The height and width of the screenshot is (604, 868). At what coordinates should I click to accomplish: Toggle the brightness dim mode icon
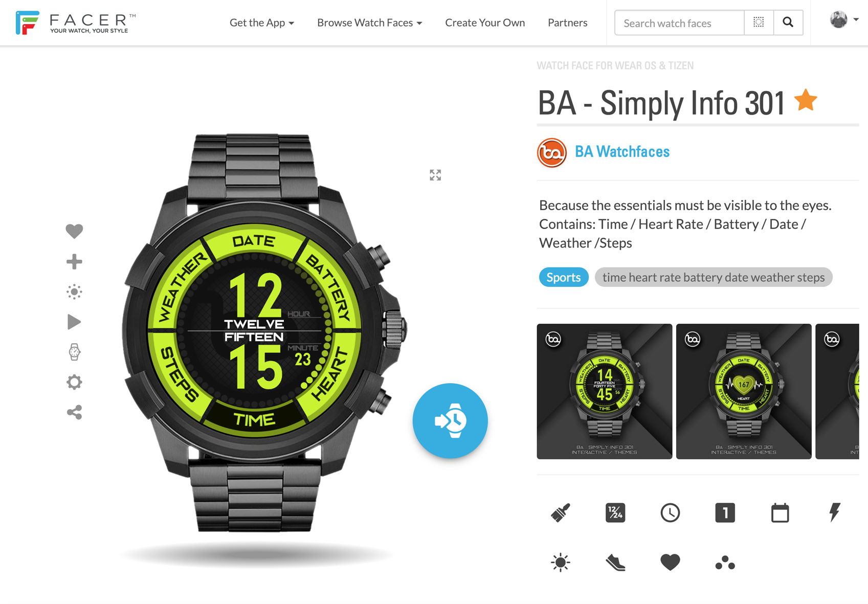(x=74, y=292)
